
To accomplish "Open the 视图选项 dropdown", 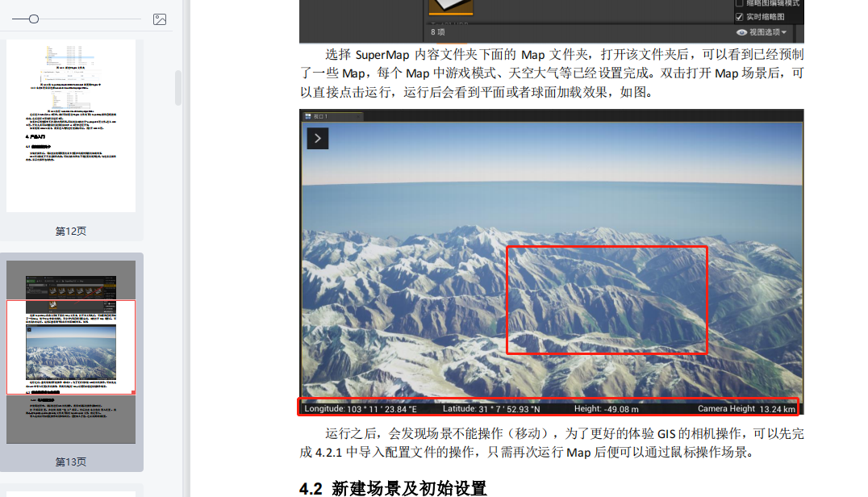I will coord(762,32).
